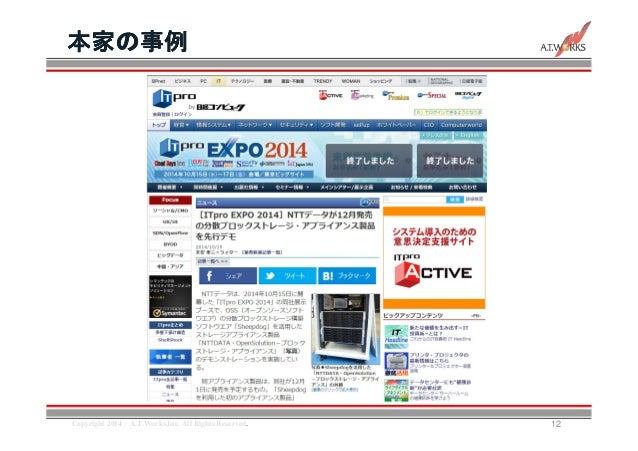Click the second 終了しました banner button
Screen dimensions: 638x451
pos(450,161)
